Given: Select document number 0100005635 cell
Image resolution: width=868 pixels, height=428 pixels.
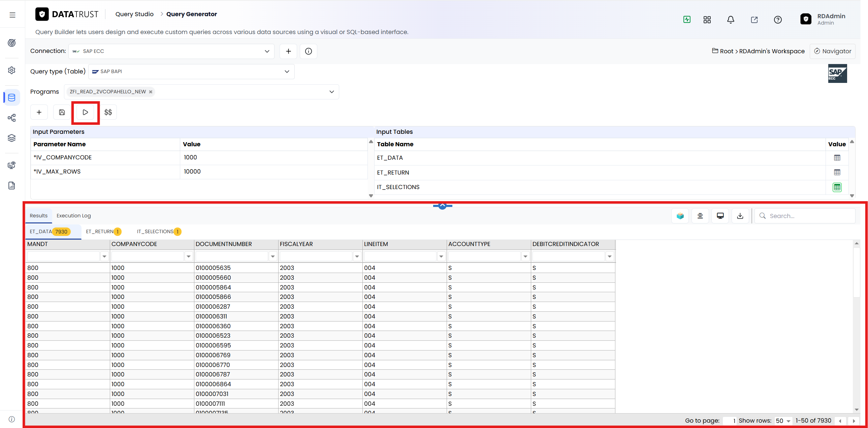Looking at the screenshot, I should [x=236, y=268].
